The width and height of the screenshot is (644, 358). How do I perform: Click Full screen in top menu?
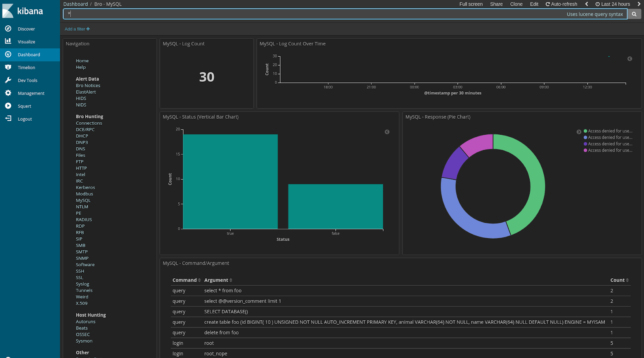tap(471, 4)
